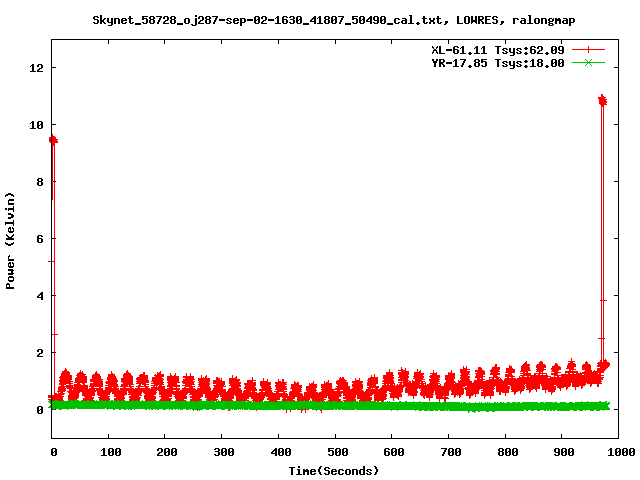This screenshot has height=480, width=640.
Task: Click x-axis tick label 1000
Action: point(620,452)
